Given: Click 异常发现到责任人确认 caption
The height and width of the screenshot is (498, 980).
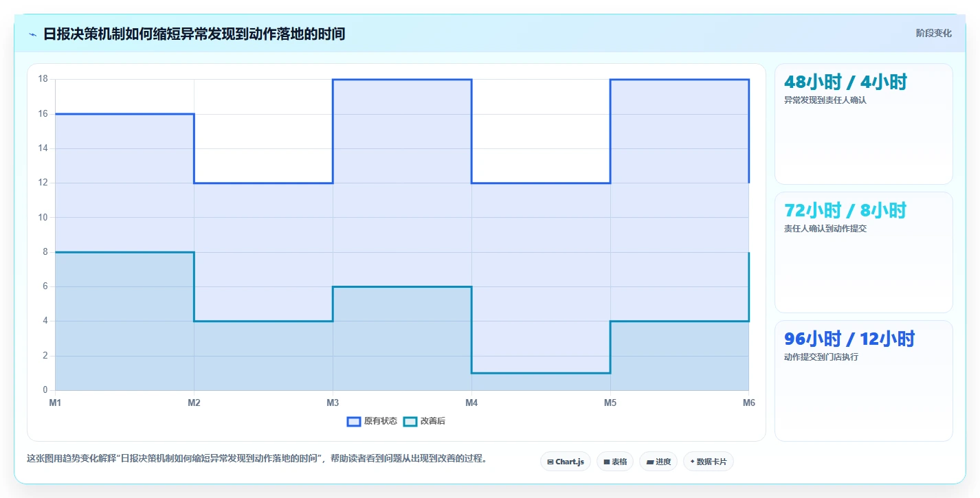Looking at the screenshot, I should (825, 100).
